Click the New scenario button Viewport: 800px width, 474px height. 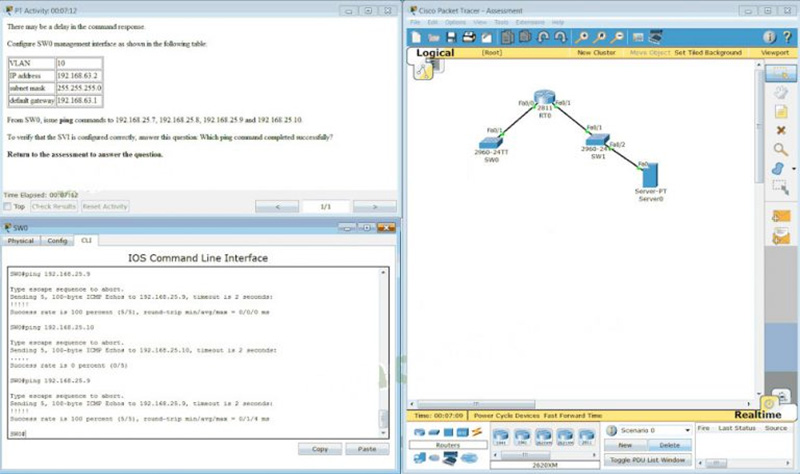pos(626,445)
